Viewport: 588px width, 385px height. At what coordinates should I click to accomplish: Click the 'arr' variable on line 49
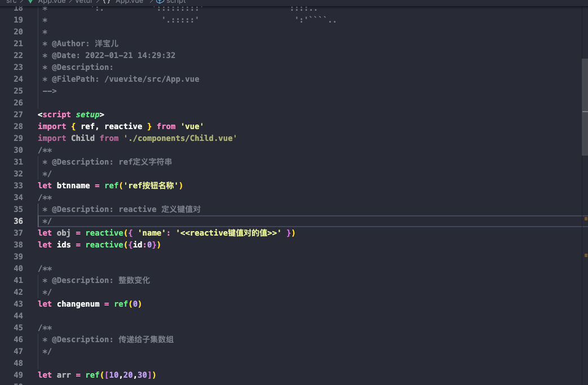tap(64, 375)
